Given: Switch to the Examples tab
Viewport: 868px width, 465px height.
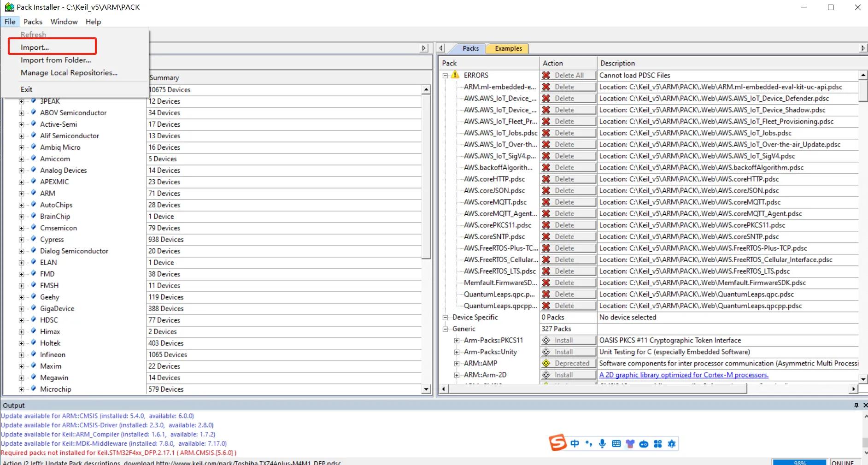Looking at the screenshot, I should (x=508, y=48).
